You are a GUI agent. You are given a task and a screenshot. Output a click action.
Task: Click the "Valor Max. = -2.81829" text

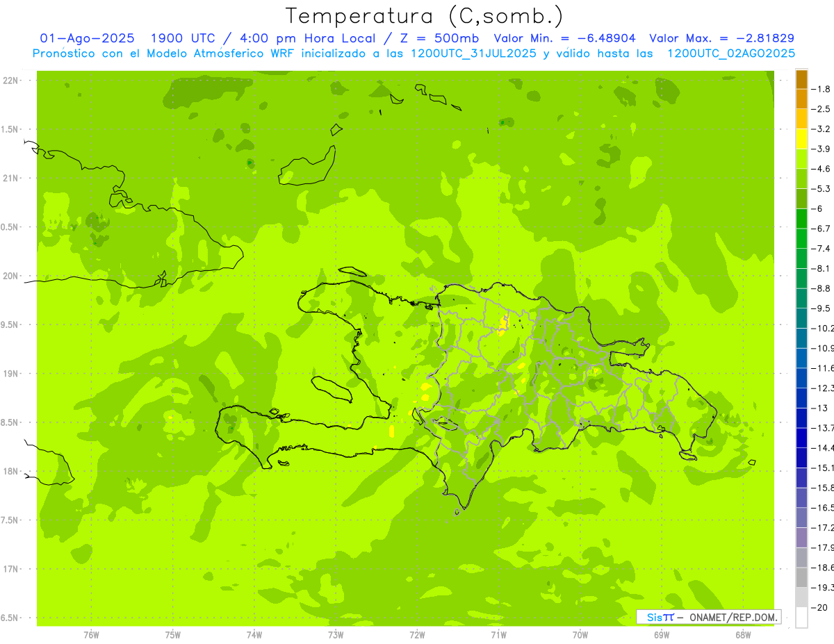pyautogui.click(x=721, y=38)
